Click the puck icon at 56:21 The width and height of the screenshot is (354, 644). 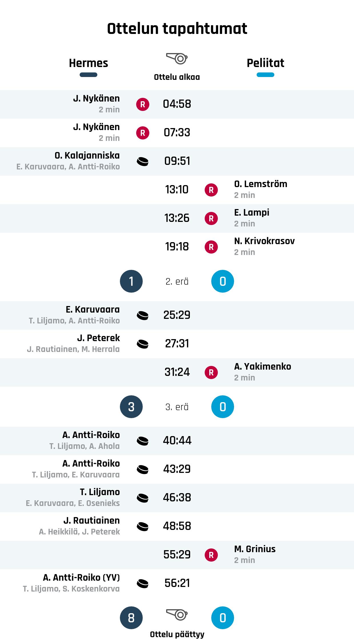(x=143, y=584)
